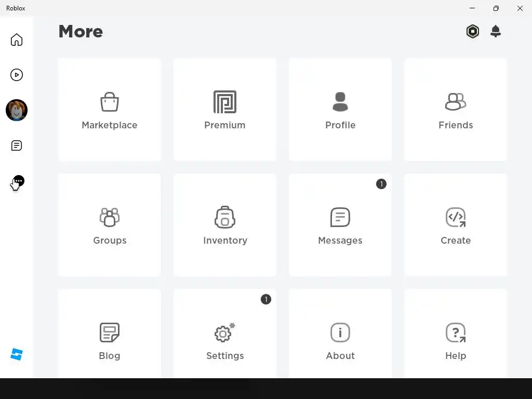Open the Help question mark icon

[x=456, y=332]
